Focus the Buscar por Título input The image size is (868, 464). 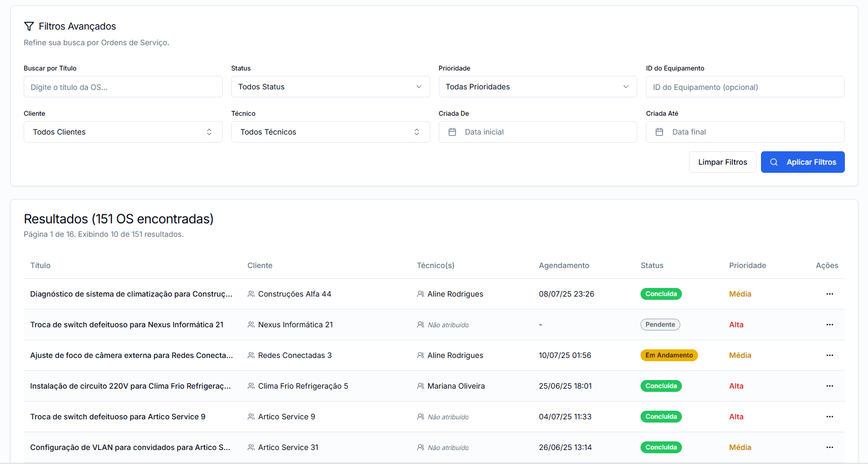123,87
